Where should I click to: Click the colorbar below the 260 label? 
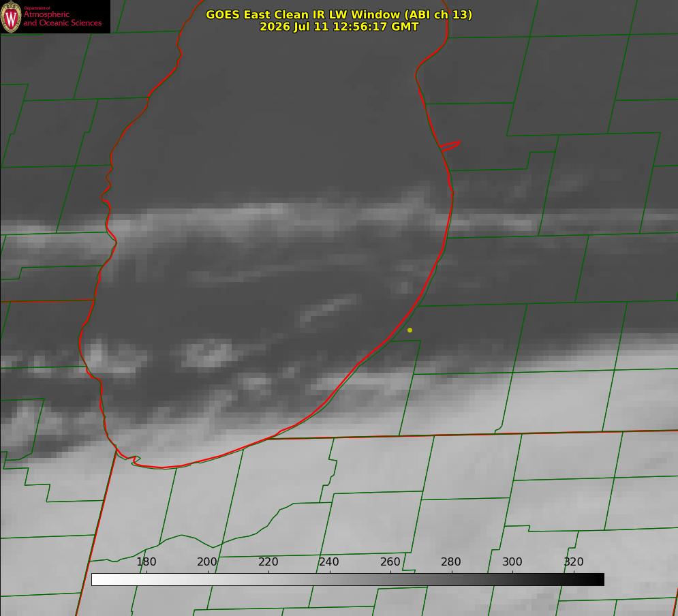(391, 579)
